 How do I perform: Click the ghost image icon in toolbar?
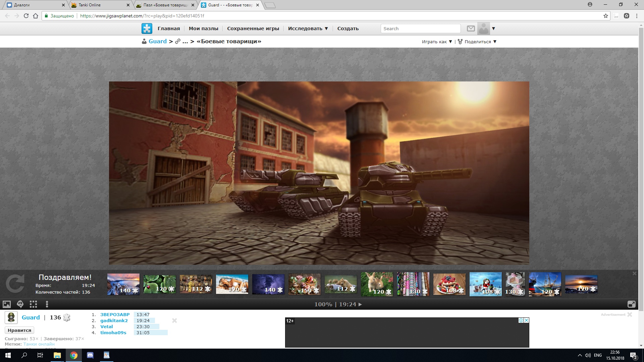tap(20, 304)
